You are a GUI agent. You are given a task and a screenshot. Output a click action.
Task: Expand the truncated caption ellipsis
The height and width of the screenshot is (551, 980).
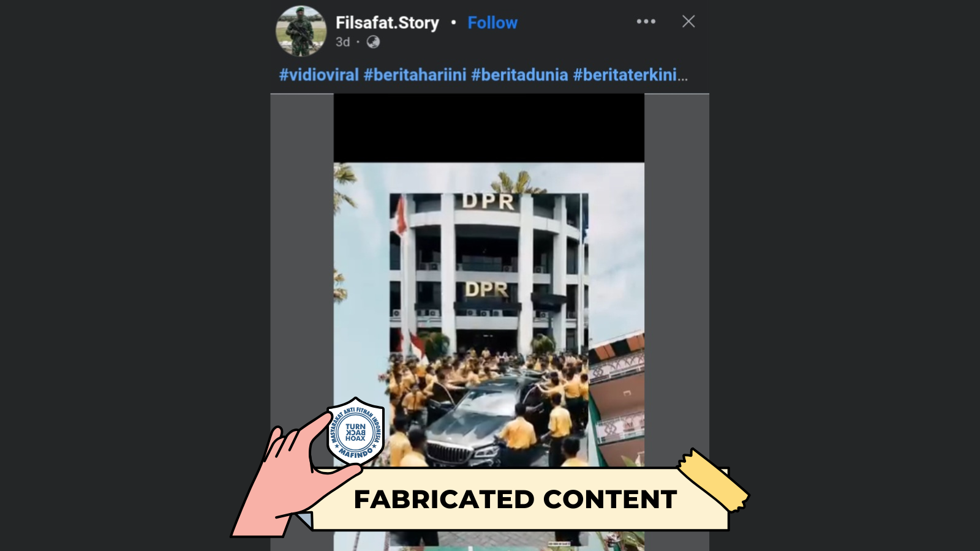point(683,76)
